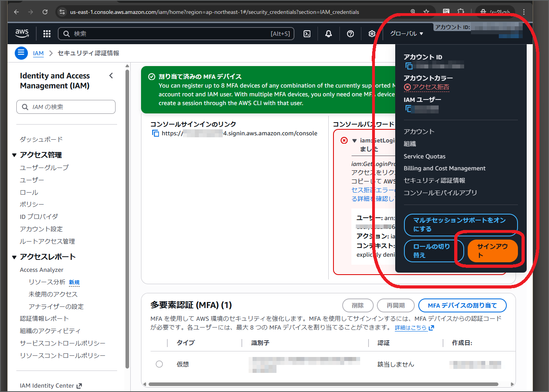The height and width of the screenshot is (392, 549).
Task: Open the IAM breadcrumb link
Action: 38,53
